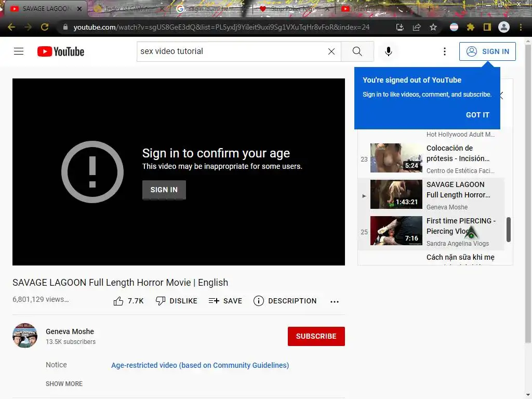Click playlist entry 'Cách nặn sữa khi mẹ'
This screenshot has width=532, height=399.
coord(460,257)
